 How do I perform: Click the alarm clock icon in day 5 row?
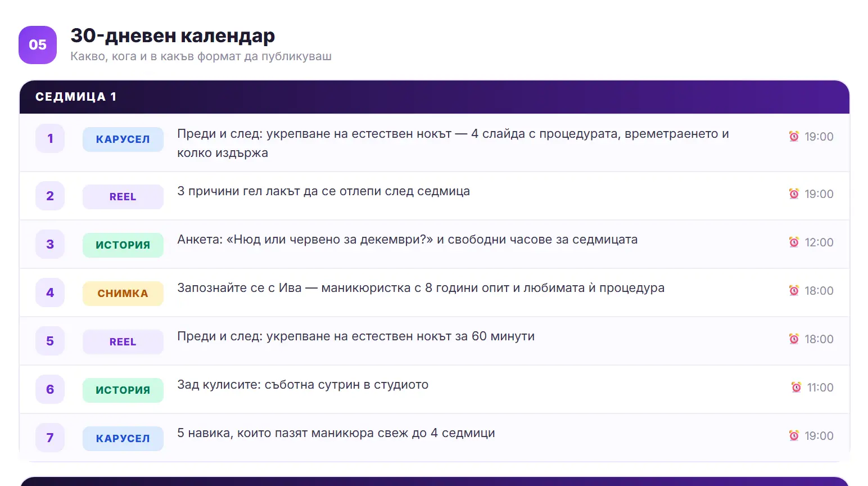pos(794,339)
